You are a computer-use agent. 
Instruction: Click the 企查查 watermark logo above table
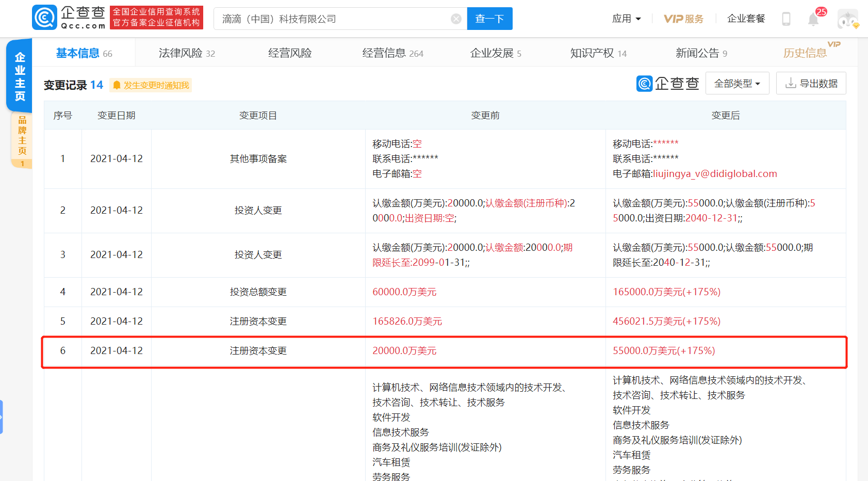click(x=668, y=83)
